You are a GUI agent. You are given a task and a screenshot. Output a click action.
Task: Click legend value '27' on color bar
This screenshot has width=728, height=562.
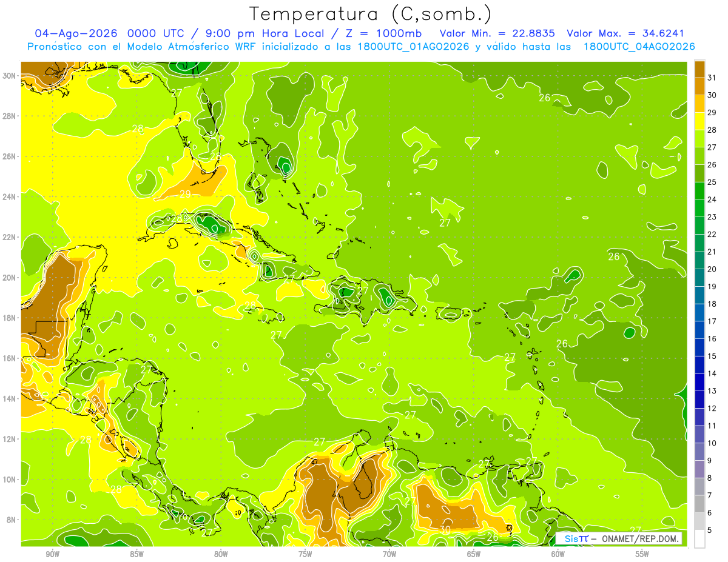(x=712, y=147)
